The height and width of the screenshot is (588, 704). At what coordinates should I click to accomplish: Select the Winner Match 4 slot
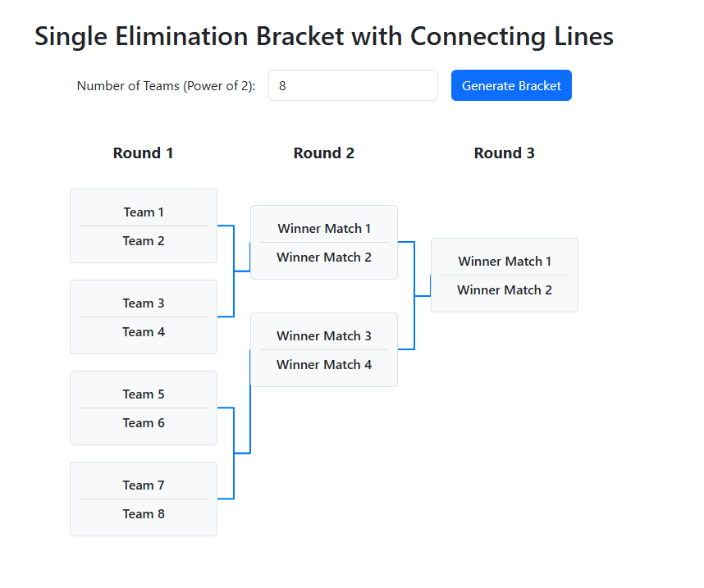tap(324, 365)
